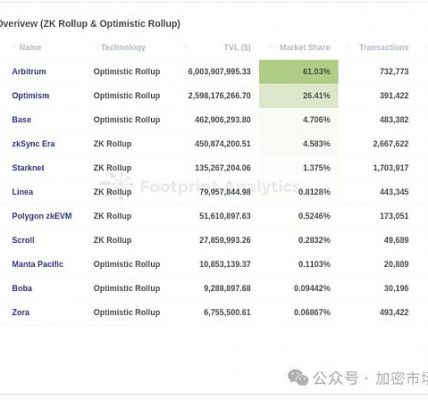Select Base's market share value 4.706%
Viewport: 428px width, 400px height.
point(317,120)
